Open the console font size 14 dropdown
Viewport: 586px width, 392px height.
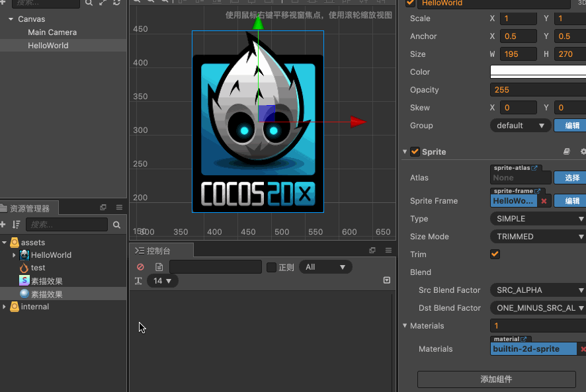click(x=163, y=281)
